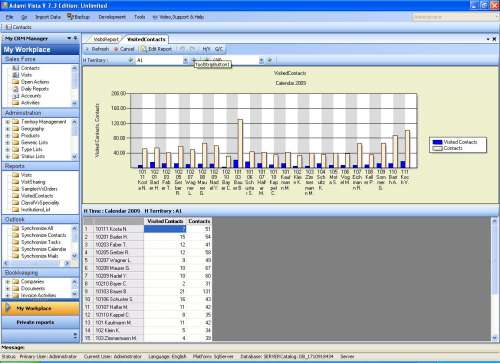Viewport: 500px width, 363px height.
Task: Open the Tools menu
Action: 140,17
